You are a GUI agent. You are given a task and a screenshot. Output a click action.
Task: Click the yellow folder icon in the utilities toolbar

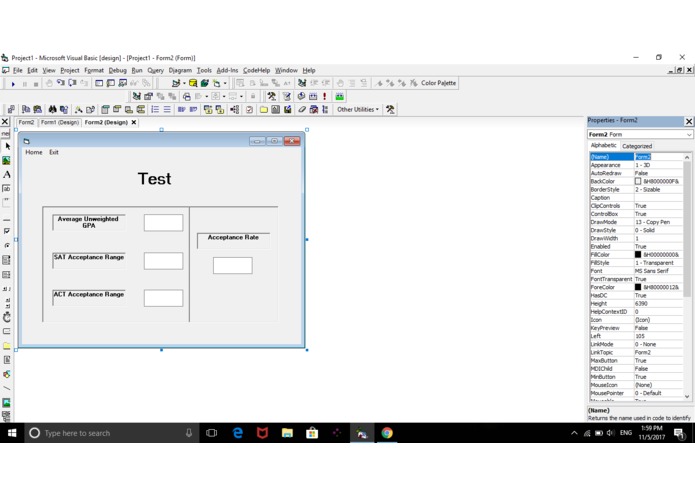coord(264,109)
